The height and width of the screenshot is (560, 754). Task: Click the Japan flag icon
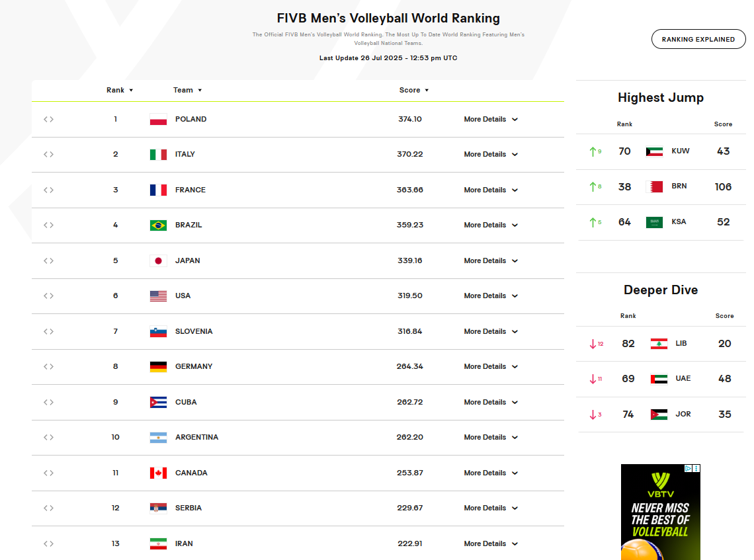coord(158,261)
